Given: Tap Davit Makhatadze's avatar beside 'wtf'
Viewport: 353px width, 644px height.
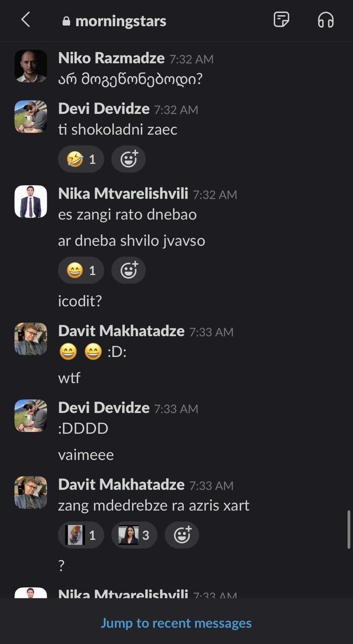Looking at the screenshot, I should pos(31,339).
